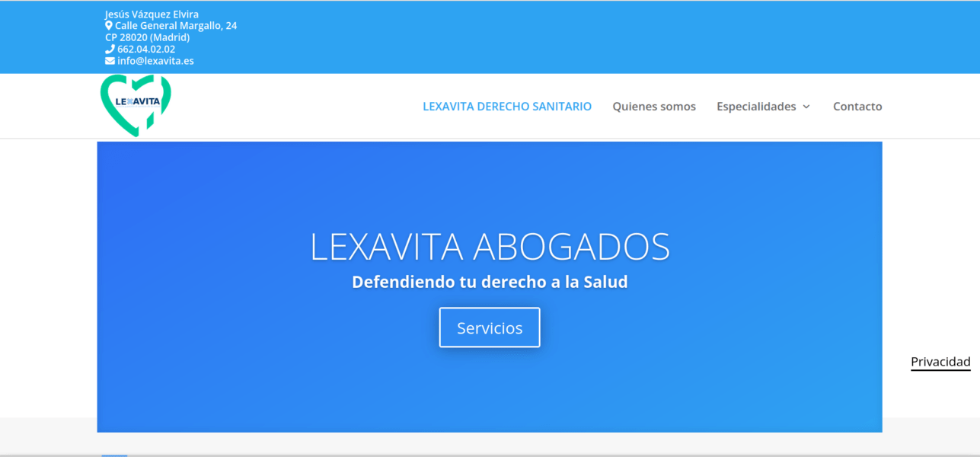Click the Lexavita heart logo
Viewport: 980px width, 457px height.
[136, 105]
